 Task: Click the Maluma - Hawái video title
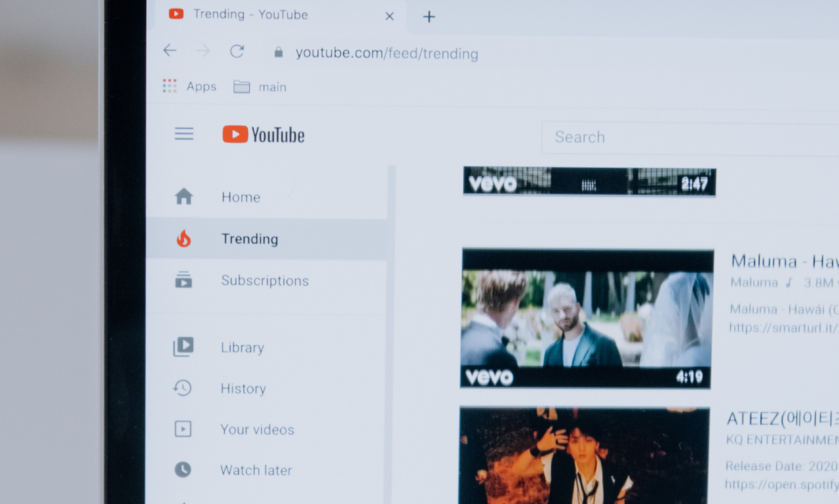(x=785, y=261)
